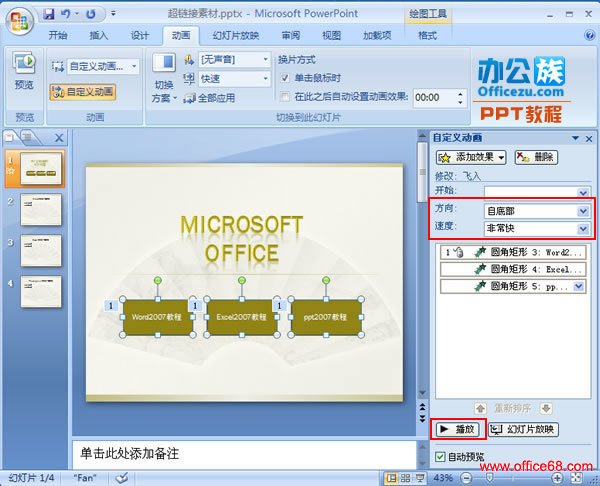
Task: Increase the 00:00 time stepper
Action: [x=460, y=94]
